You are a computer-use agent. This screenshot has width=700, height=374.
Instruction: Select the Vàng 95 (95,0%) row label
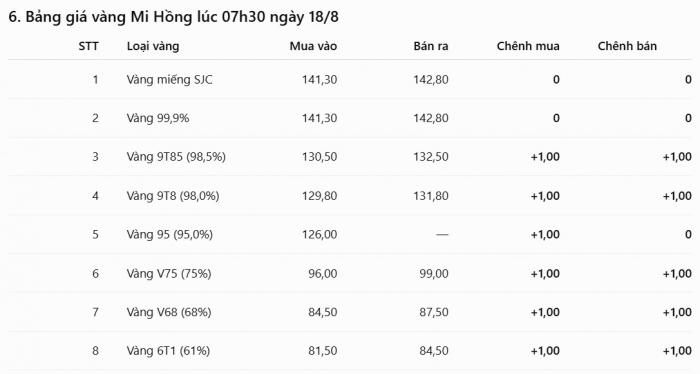point(170,235)
